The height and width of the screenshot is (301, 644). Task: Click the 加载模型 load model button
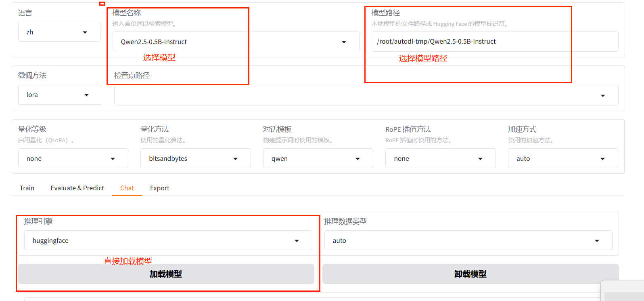tap(166, 274)
